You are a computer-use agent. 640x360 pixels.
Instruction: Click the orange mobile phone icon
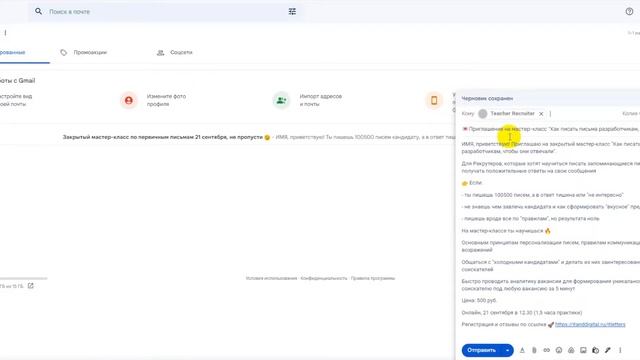(x=434, y=100)
